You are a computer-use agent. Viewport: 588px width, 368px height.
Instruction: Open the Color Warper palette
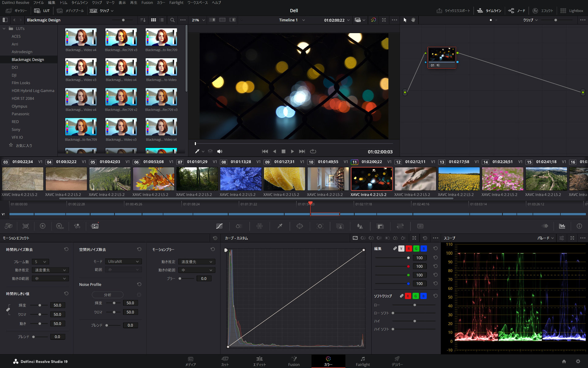pos(259,226)
